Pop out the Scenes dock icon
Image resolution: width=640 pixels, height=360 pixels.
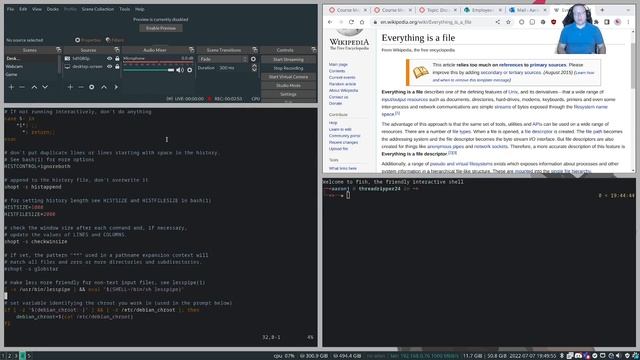coord(58,50)
